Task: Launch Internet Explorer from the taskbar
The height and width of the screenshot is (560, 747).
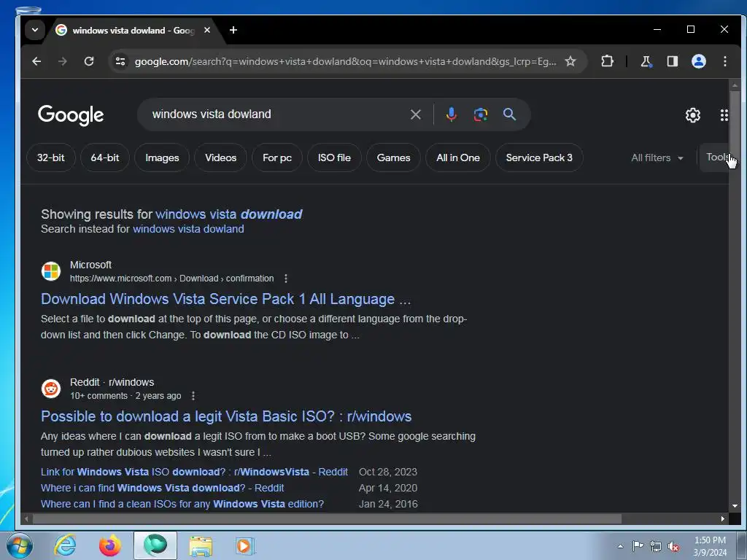Action: point(65,545)
